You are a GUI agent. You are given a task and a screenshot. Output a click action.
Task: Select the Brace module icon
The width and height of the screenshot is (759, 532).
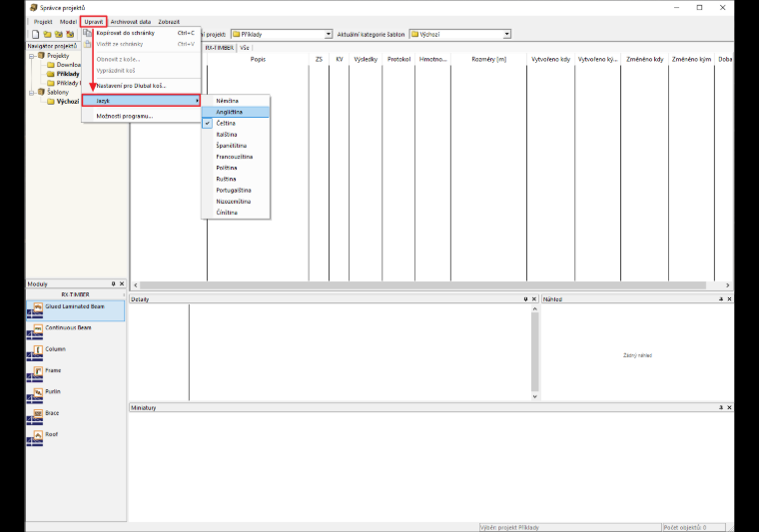coord(35,417)
